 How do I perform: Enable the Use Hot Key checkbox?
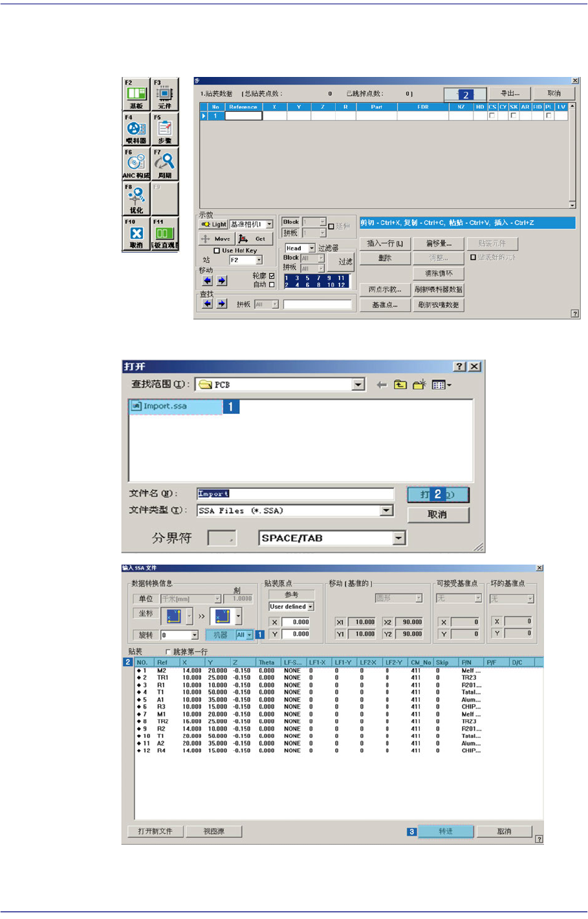[x=217, y=250]
